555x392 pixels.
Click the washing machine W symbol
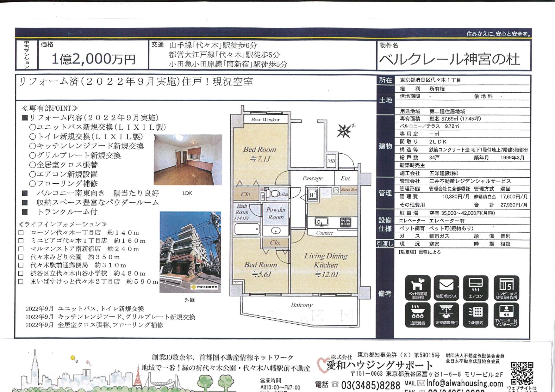click(x=312, y=195)
